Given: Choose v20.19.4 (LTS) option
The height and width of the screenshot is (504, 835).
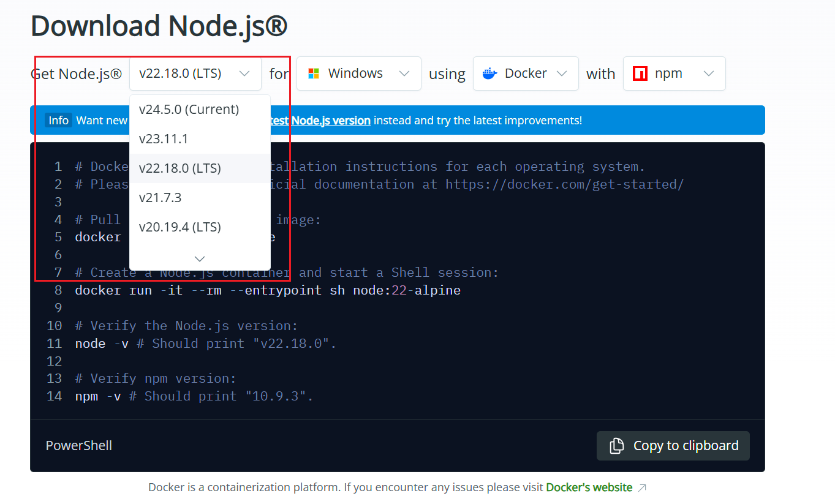Looking at the screenshot, I should [200, 227].
